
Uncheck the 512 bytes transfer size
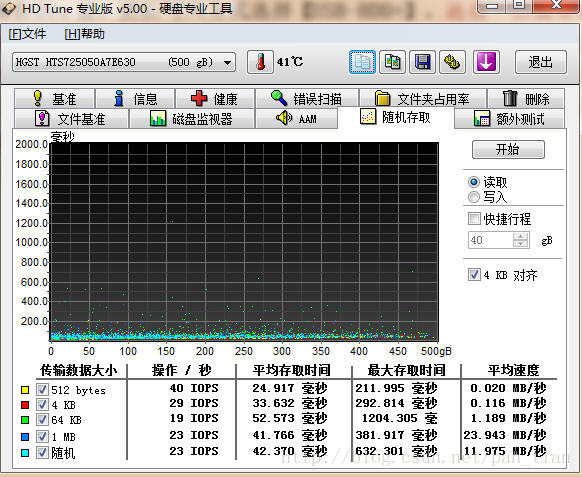click(42, 389)
